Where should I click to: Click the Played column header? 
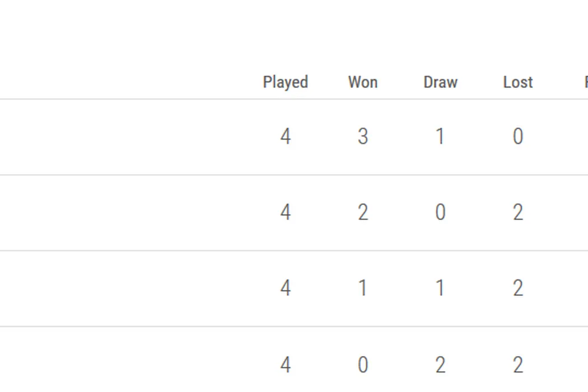point(286,82)
